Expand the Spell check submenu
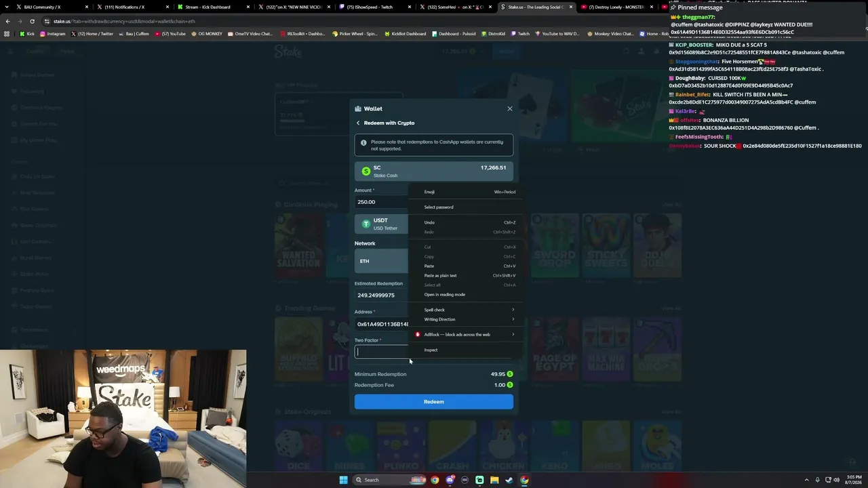This screenshot has height=488, width=868. [467, 310]
